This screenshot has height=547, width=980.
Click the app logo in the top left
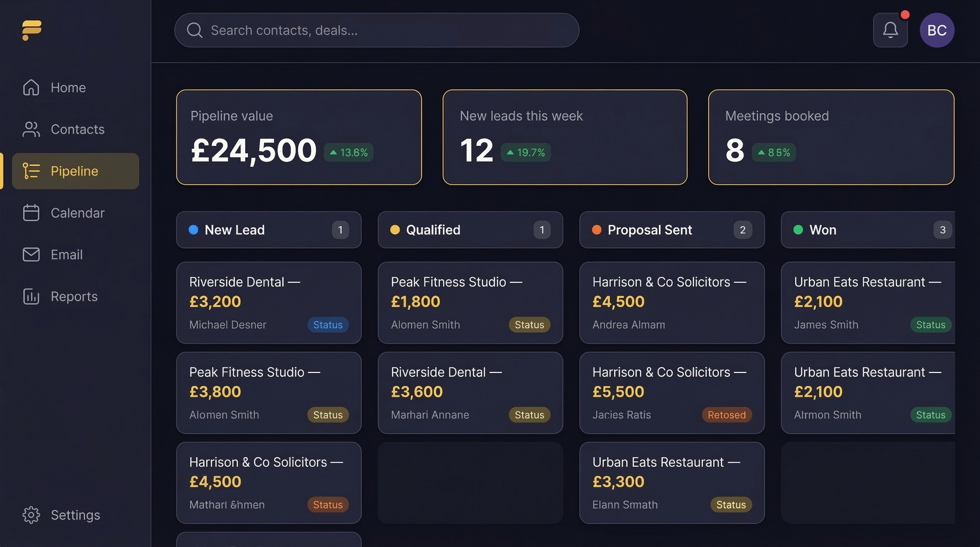[32, 30]
